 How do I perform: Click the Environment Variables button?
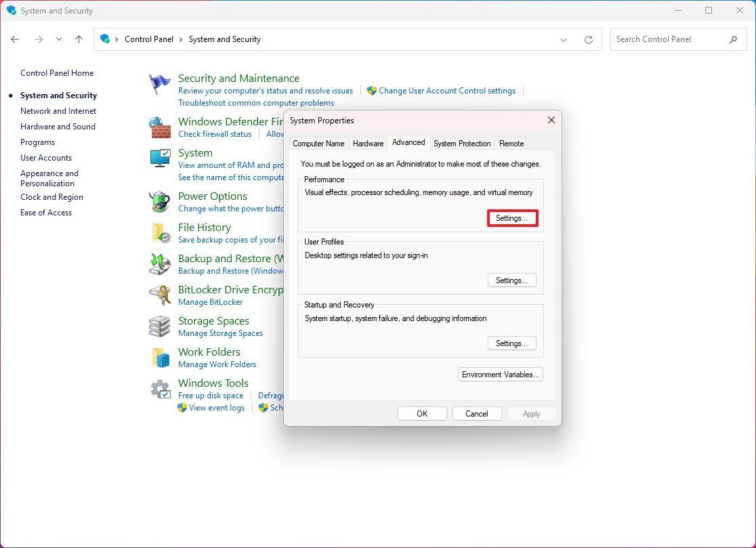(x=500, y=374)
